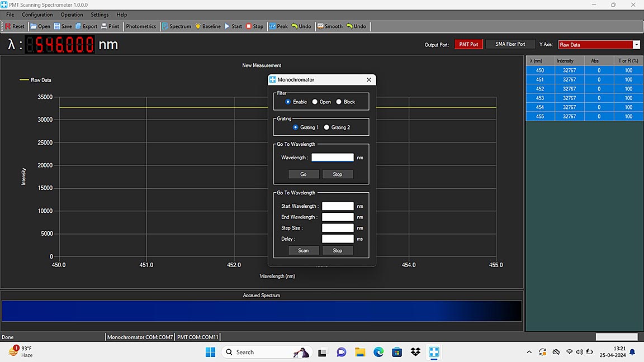Choose the Grating 2 radio button
This screenshot has width=644, height=362.
[326, 127]
